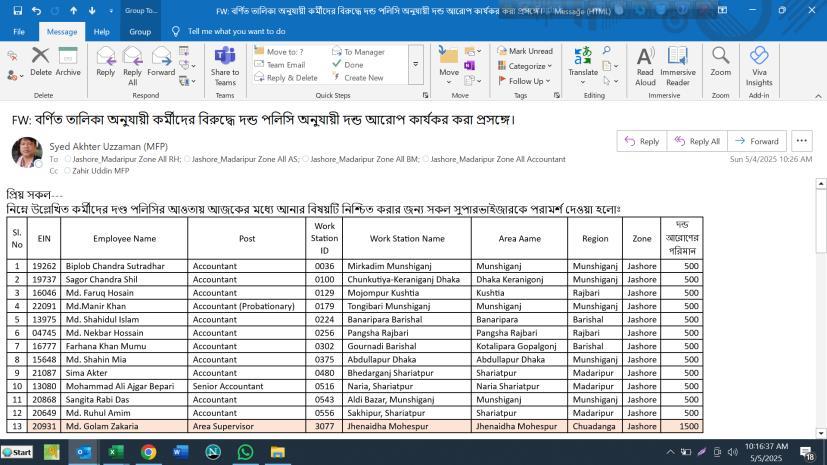The height and width of the screenshot is (465, 827).
Task: Click table cell Md. Golam Zakaria
Action: (124, 426)
